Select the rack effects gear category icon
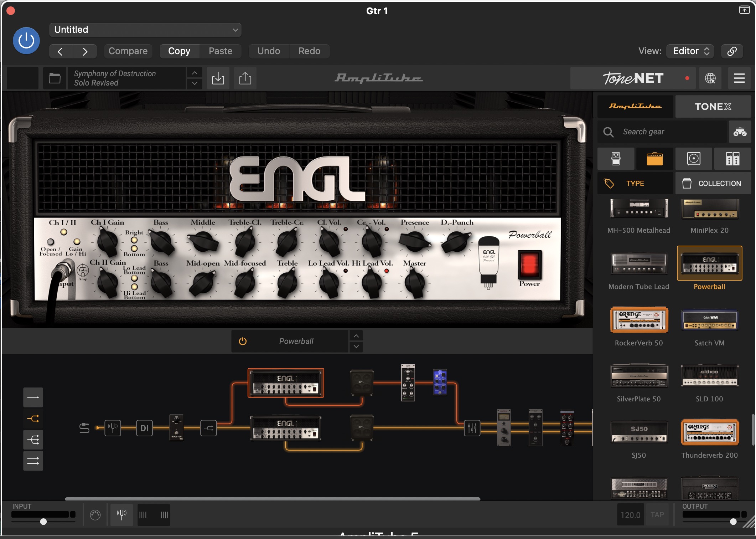This screenshot has width=756, height=539. (x=732, y=159)
